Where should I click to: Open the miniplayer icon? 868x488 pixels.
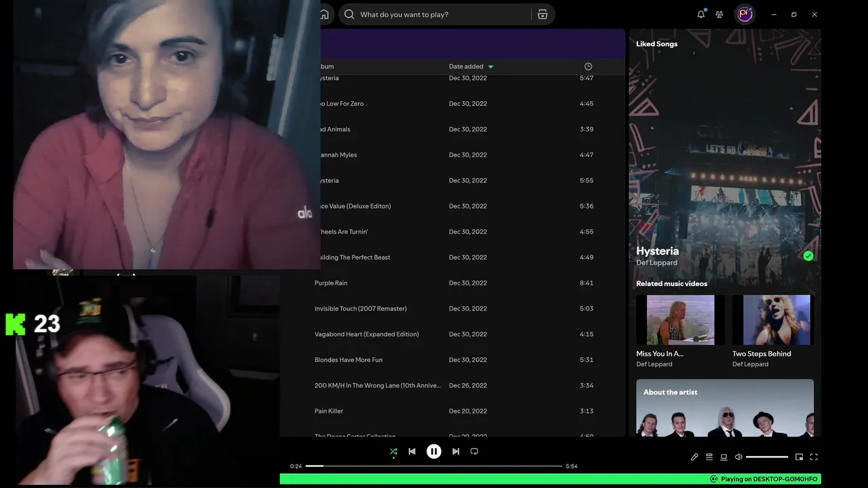[799, 457]
